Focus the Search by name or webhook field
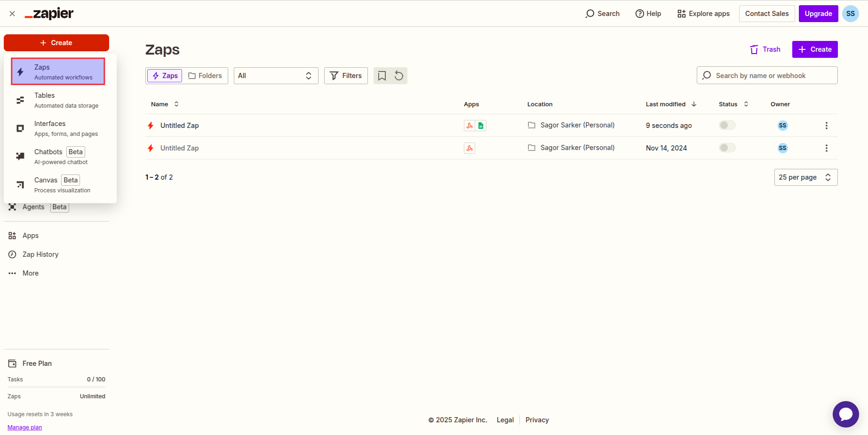The width and height of the screenshot is (868, 435). (x=767, y=75)
